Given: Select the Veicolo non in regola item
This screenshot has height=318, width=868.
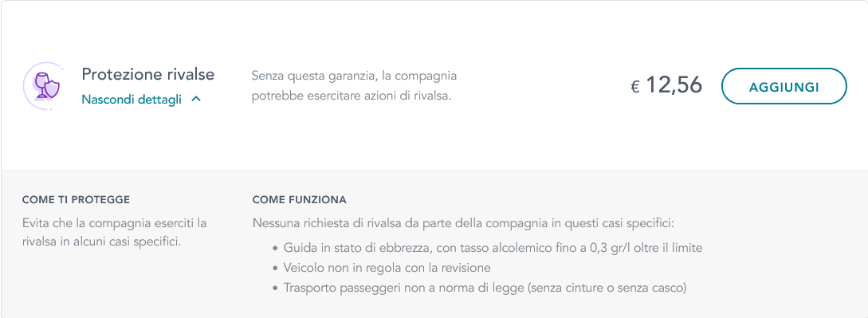Looking at the screenshot, I should pos(387,268).
